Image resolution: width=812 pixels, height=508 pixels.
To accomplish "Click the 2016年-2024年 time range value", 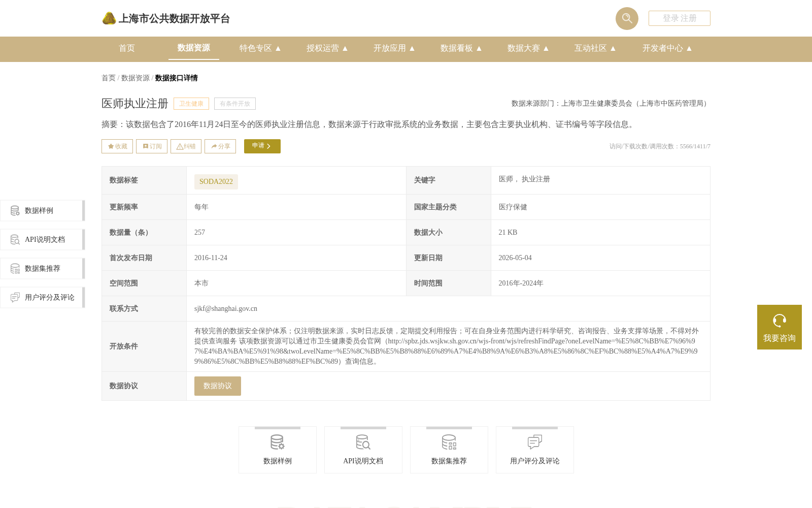I will point(521,283).
